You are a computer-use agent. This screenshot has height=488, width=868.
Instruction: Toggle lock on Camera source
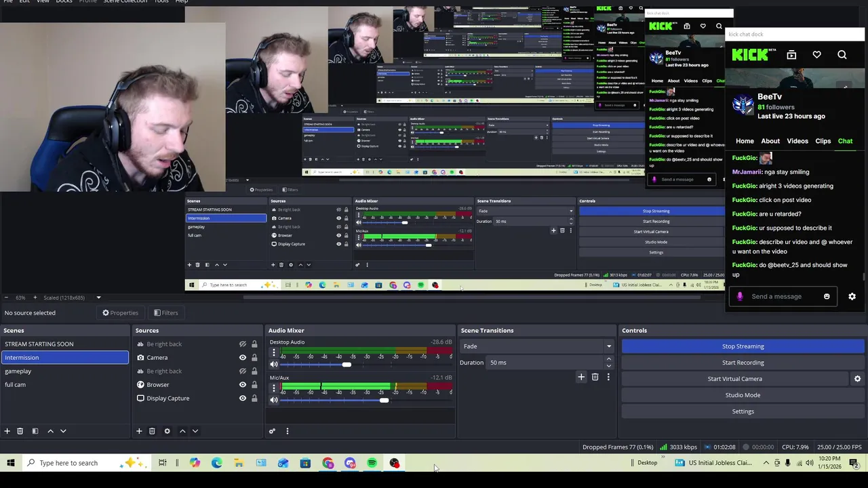point(254,358)
